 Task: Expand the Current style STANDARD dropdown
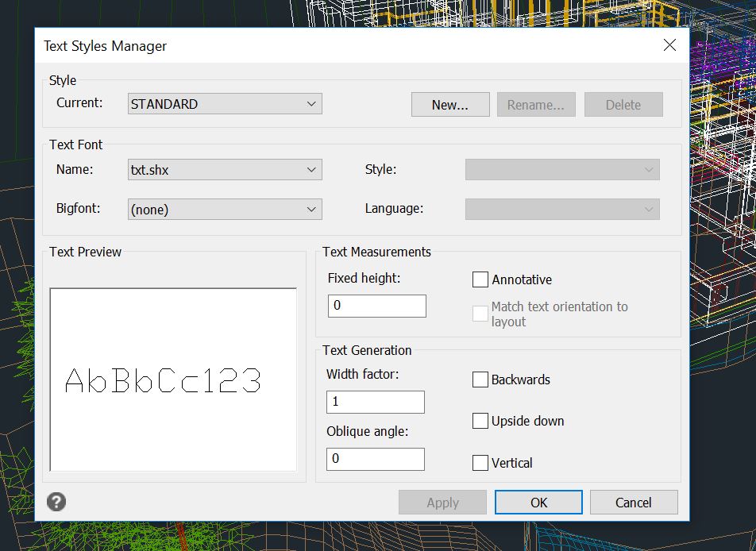pos(225,104)
